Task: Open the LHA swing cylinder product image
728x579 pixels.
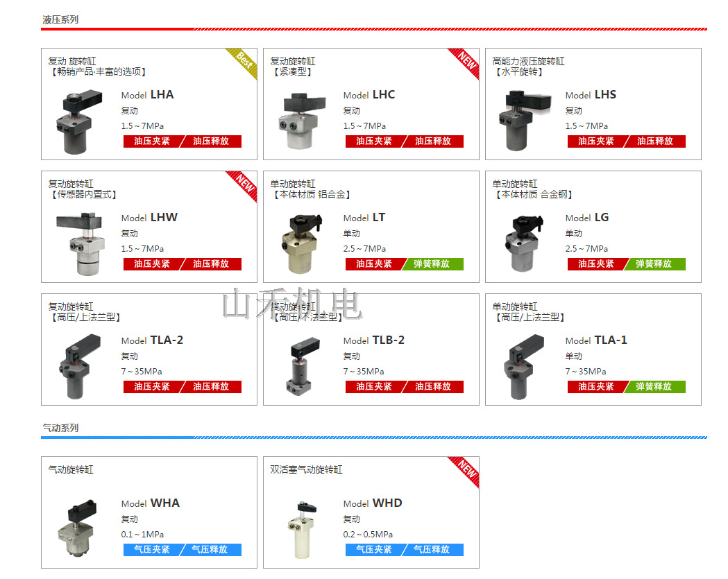Action: 79,122
